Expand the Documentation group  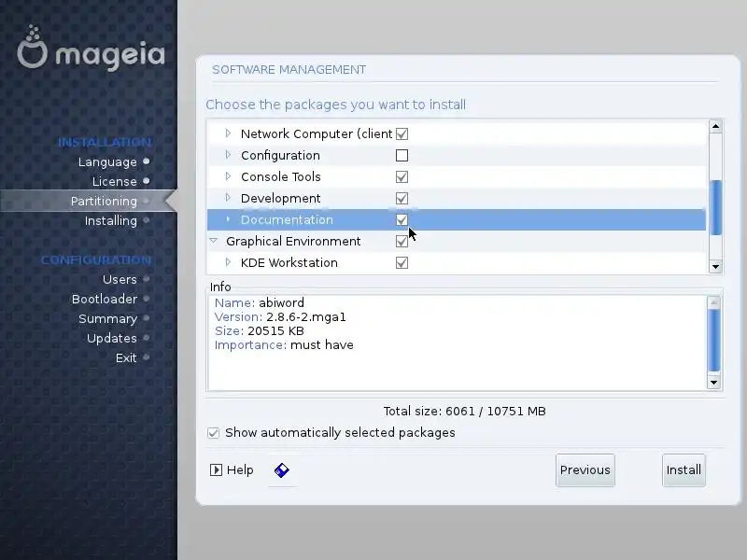click(228, 219)
